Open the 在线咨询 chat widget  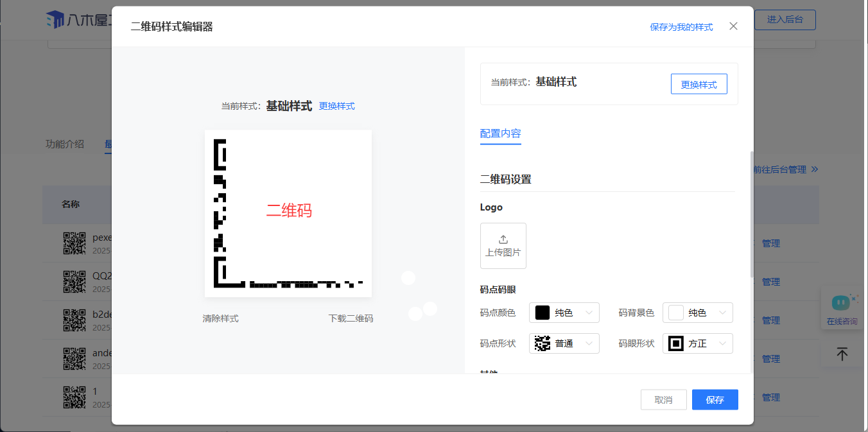click(842, 309)
